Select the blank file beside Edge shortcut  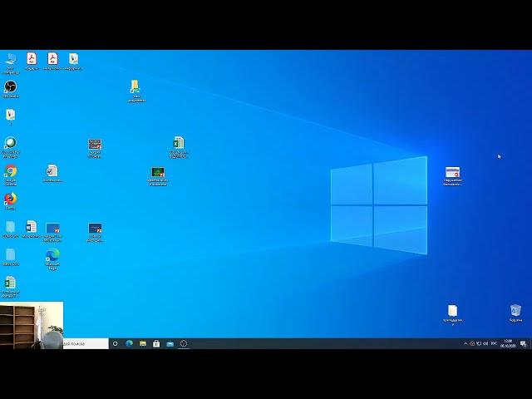[11, 257]
